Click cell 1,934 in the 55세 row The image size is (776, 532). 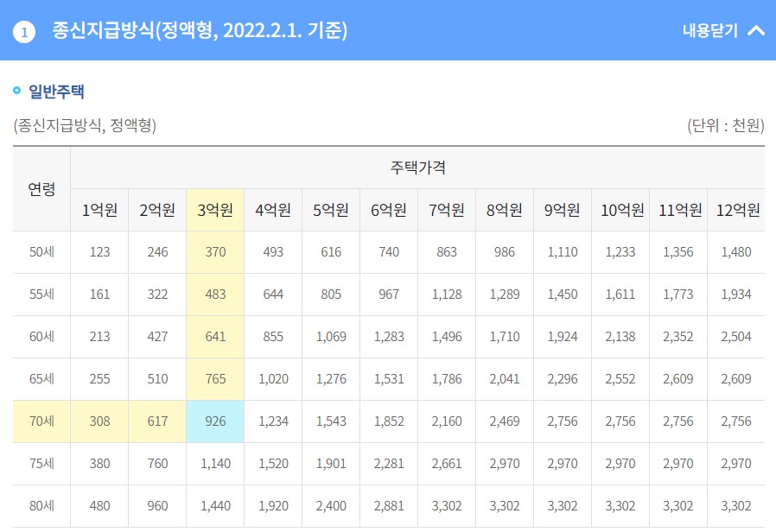pyautogui.click(x=736, y=294)
